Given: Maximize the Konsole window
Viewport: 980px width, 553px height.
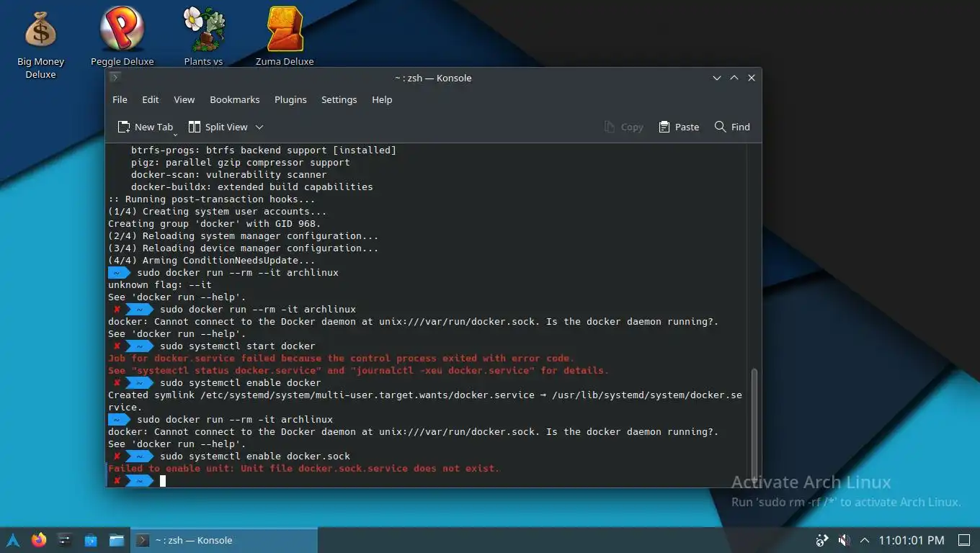Looking at the screenshot, I should tap(734, 78).
